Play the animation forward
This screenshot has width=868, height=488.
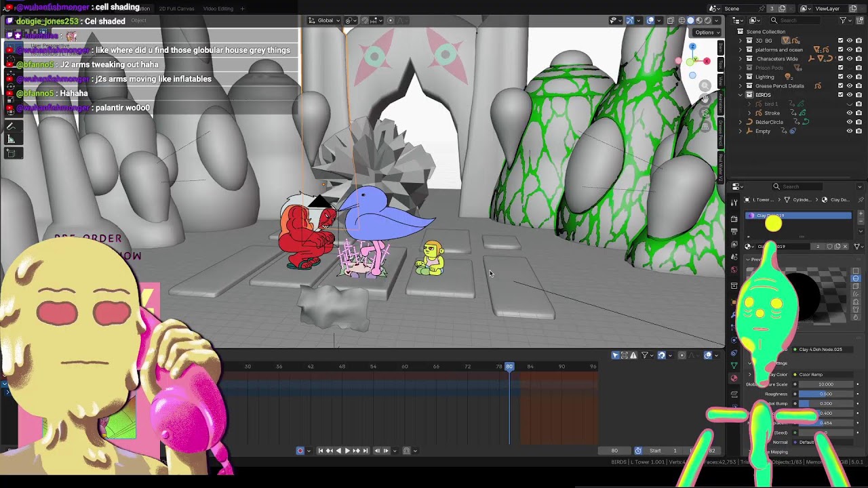point(347,451)
